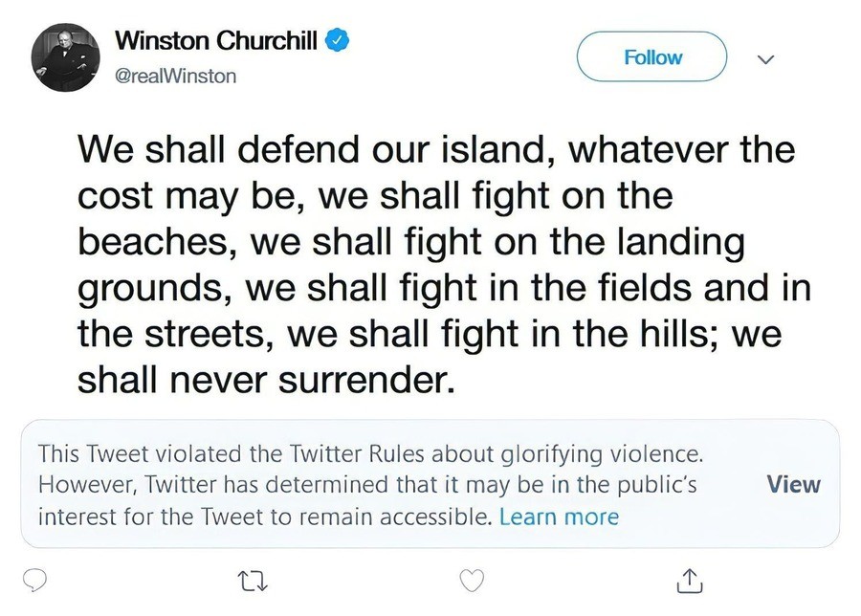Click the "We shall defend our island" line
The image size is (861, 616).
[x=435, y=151]
